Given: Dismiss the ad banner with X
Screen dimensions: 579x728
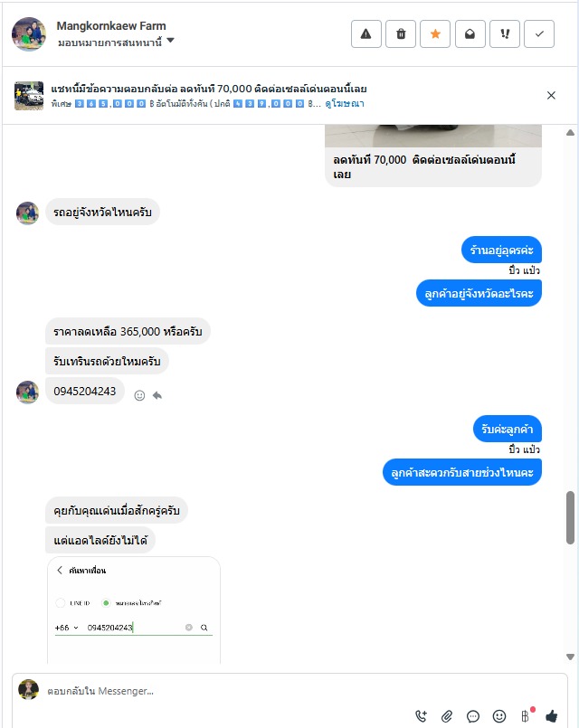Looking at the screenshot, I should [551, 95].
